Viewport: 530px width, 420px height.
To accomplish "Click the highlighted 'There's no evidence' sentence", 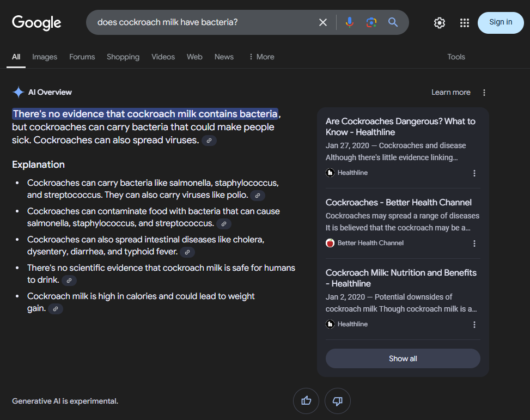I will click(x=145, y=114).
